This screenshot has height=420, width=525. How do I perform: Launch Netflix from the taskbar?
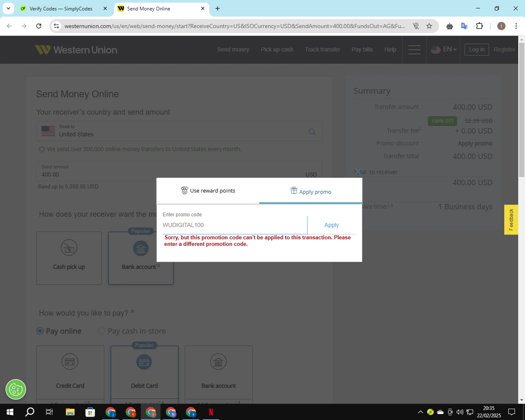[x=211, y=412]
